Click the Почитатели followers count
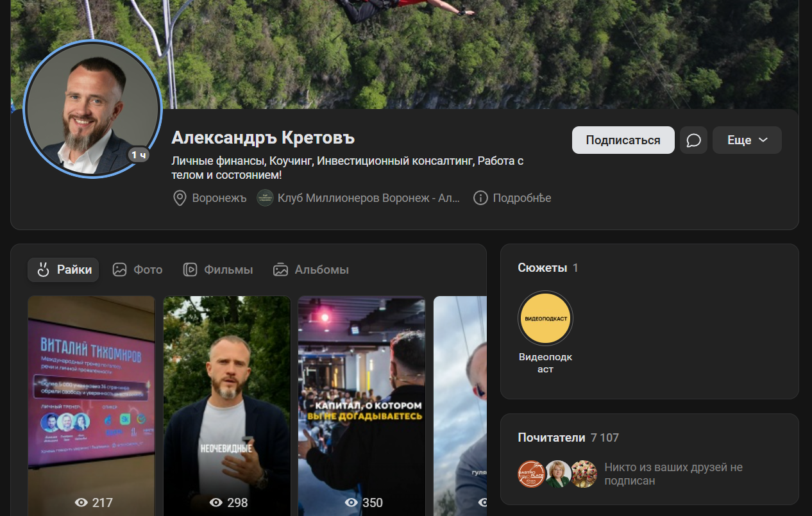 pos(603,437)
